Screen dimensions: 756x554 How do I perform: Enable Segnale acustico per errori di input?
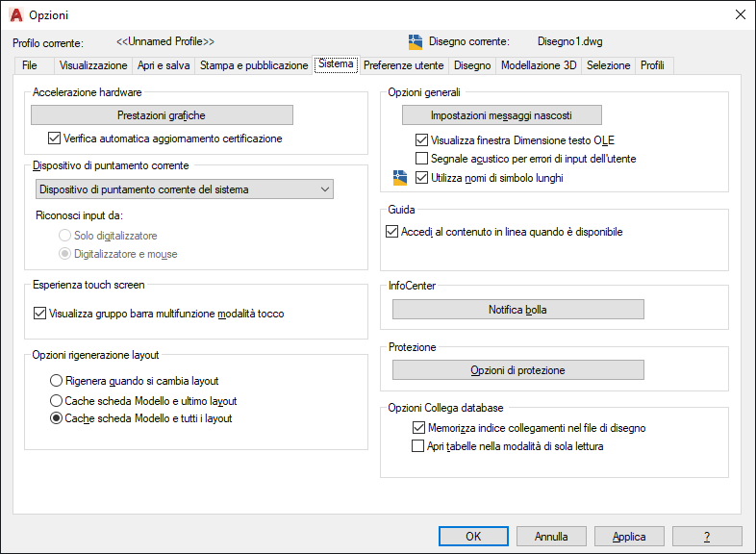(421, 159)
